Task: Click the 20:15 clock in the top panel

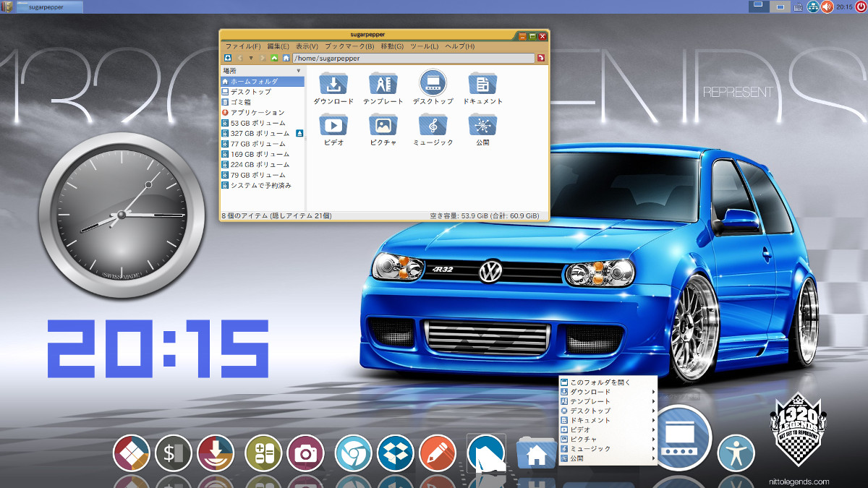Action: 844,7
